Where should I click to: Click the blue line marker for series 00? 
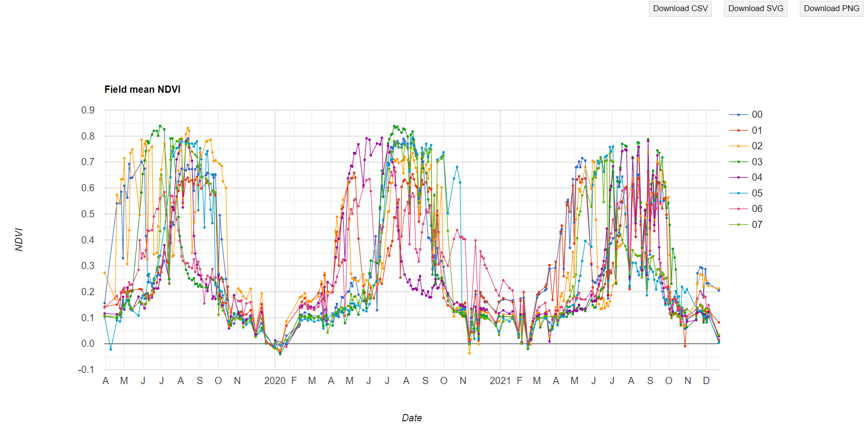[x=738, y=114]
